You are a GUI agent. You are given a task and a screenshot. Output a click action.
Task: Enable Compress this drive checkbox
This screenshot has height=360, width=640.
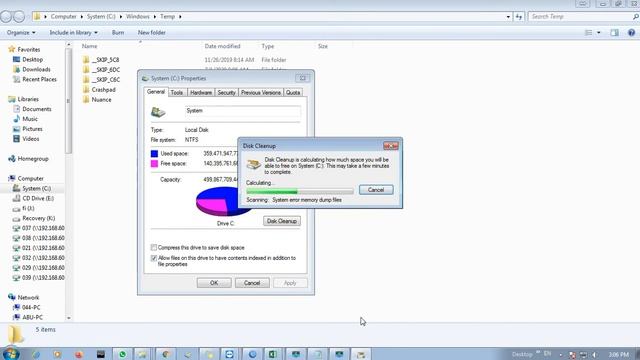tap(154, 247)
